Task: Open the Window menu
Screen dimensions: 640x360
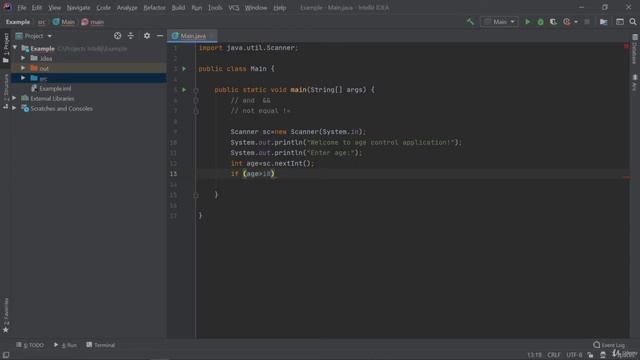Action: click(256, 8)
